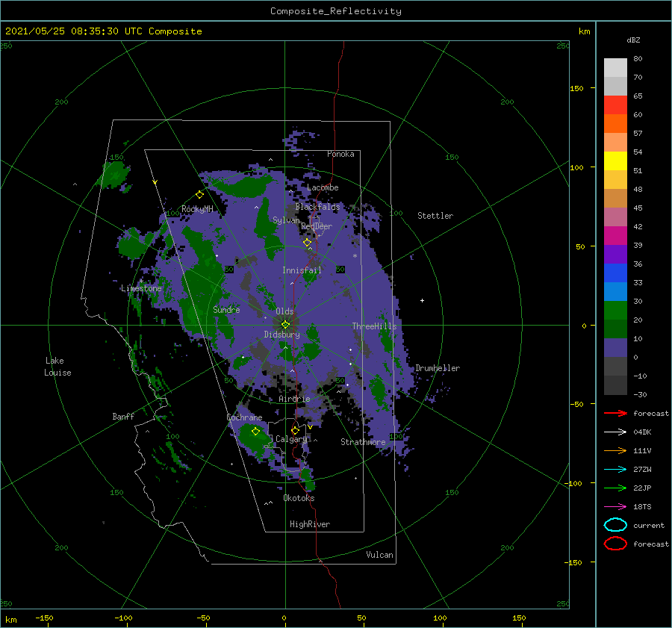Click the Limestone label
Image resolution: width=672 pixels, height=628 pixels.
[141, 288]
